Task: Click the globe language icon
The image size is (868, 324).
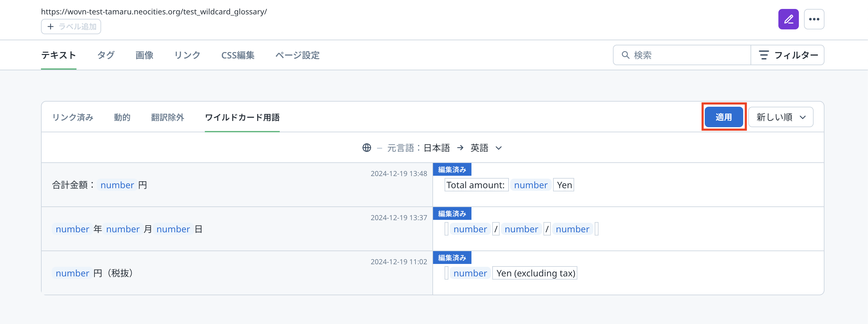Action: coord(366,148)
